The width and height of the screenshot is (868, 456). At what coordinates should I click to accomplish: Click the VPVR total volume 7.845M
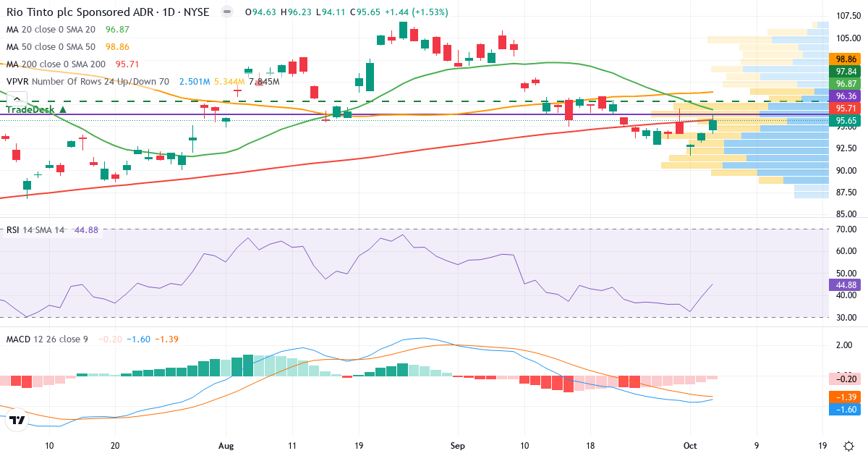[x=264, y=81]
